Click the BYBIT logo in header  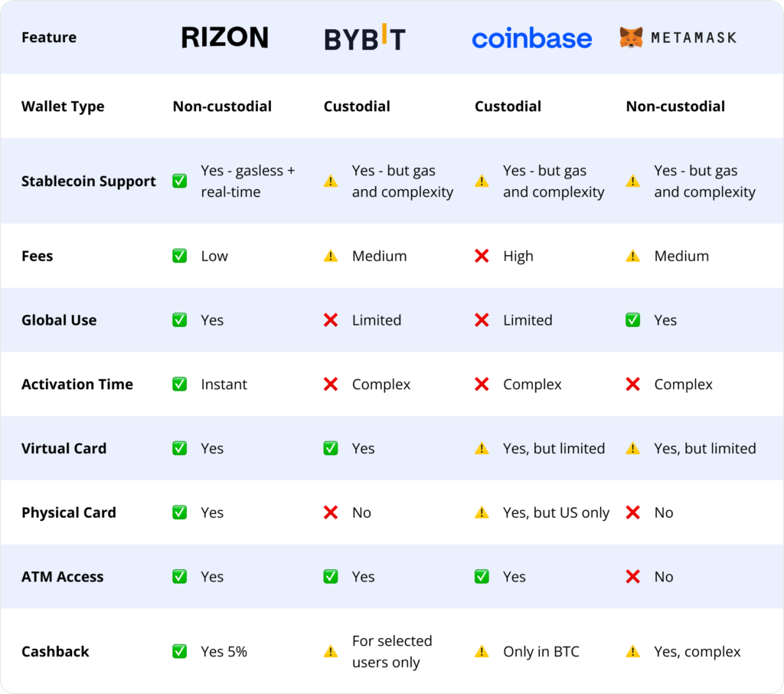click(x=364, y=38)
